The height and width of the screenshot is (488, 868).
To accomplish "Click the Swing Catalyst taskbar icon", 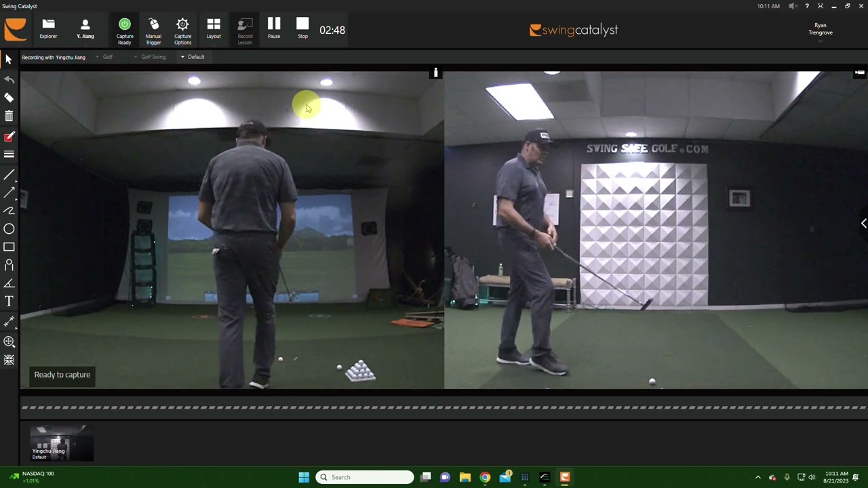I will pyautogui.click(x=565, y=477).
